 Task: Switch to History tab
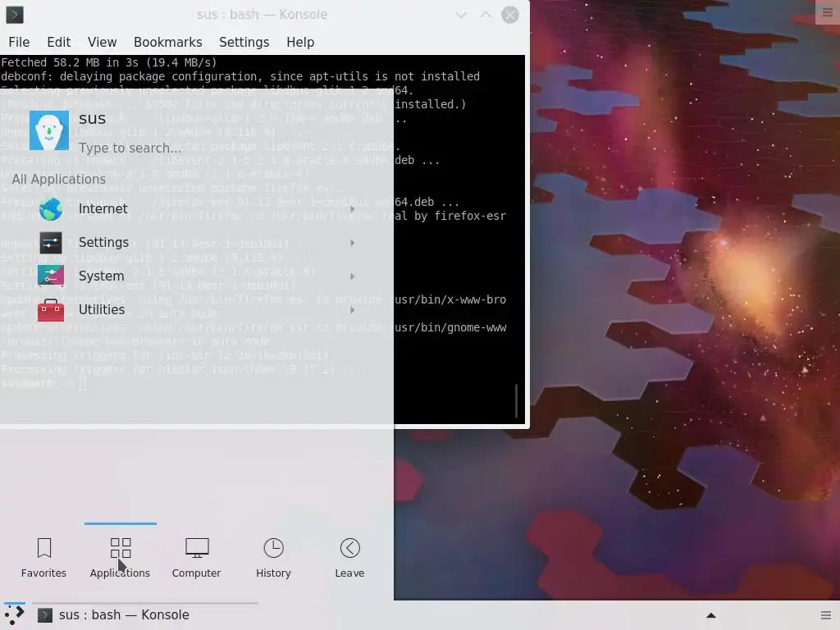(x=273, y=558)
